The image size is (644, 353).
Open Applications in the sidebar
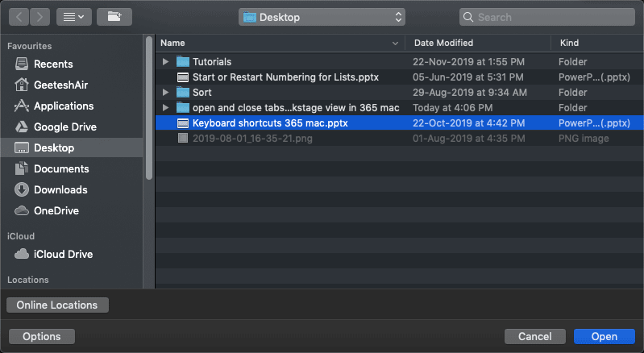click(x=63, y=106)
